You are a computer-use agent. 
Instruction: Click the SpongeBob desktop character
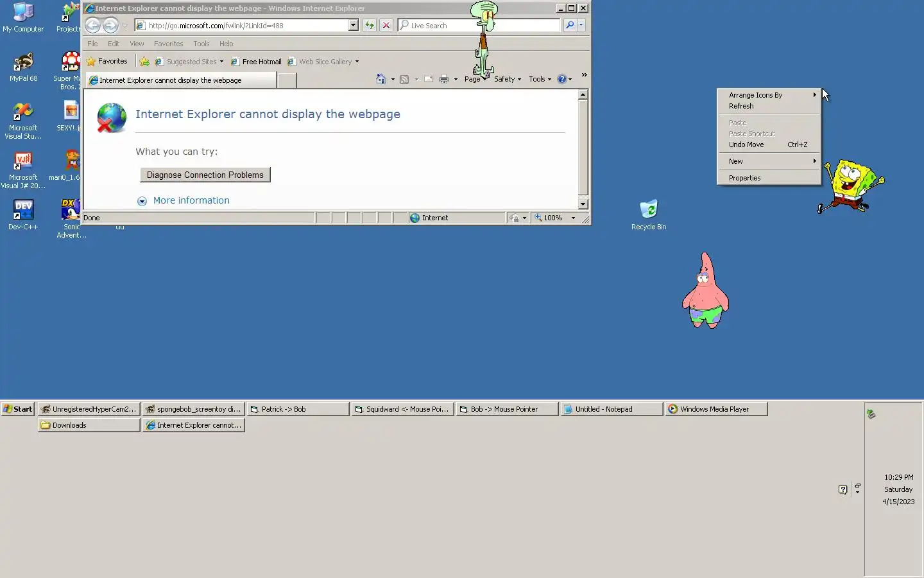pos(851,186)
